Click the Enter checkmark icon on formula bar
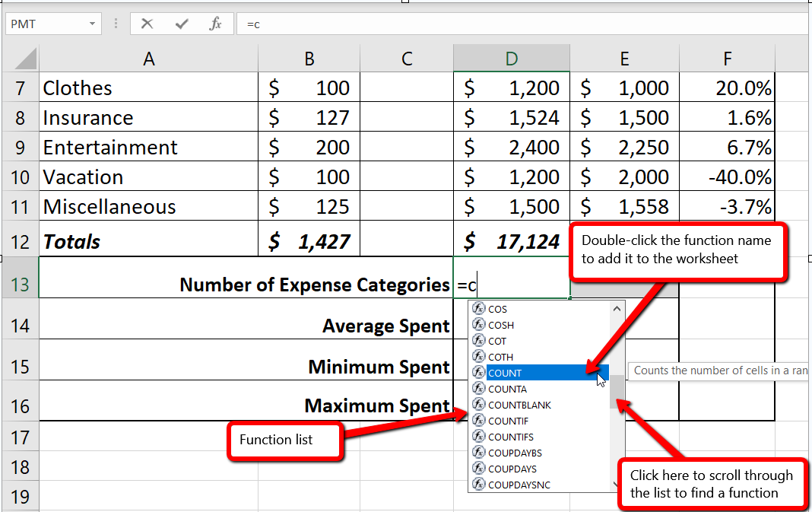This screenshot has width=812, height=512. pos(182,23)
